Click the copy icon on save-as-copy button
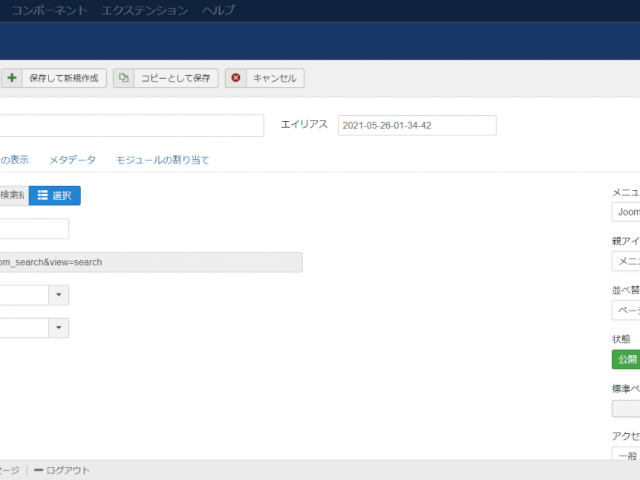The image size is (640, 480). [x=124, y=78]
